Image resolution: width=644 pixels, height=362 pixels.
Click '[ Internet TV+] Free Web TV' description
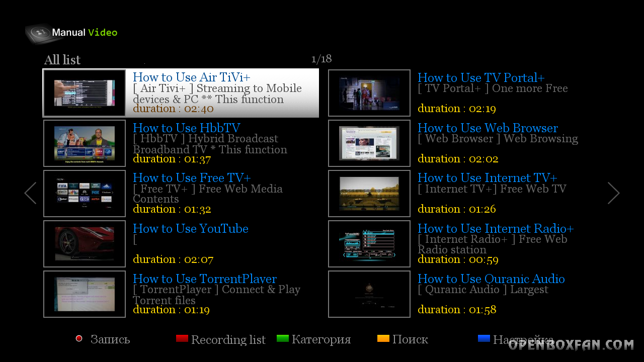(492, 189)
